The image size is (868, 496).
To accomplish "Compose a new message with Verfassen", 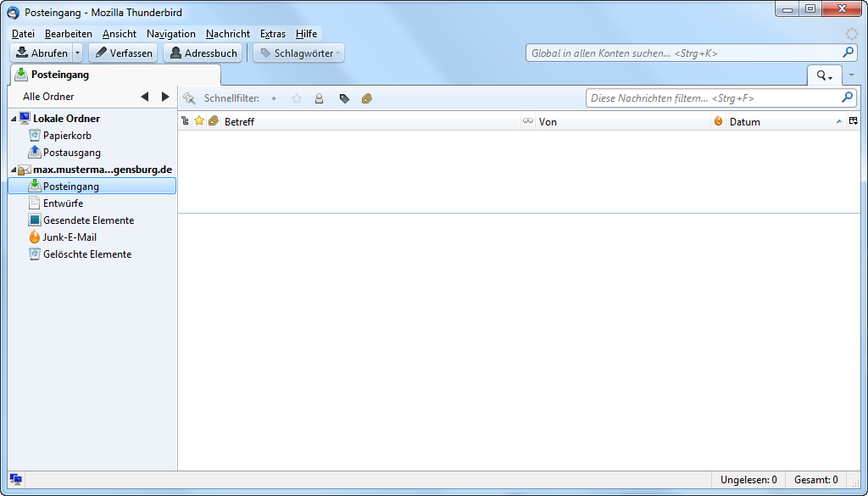I will 123,53.
